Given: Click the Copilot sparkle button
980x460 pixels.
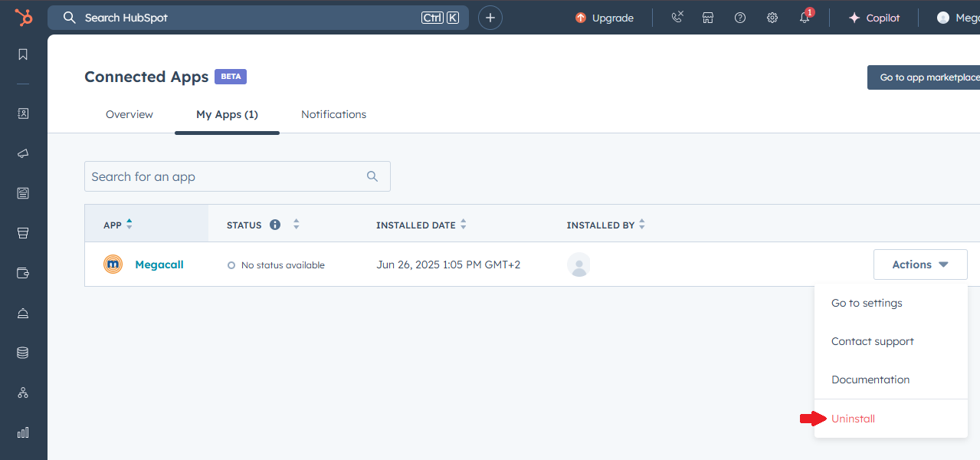Looking at the screenshot, I should pos(874,18).
